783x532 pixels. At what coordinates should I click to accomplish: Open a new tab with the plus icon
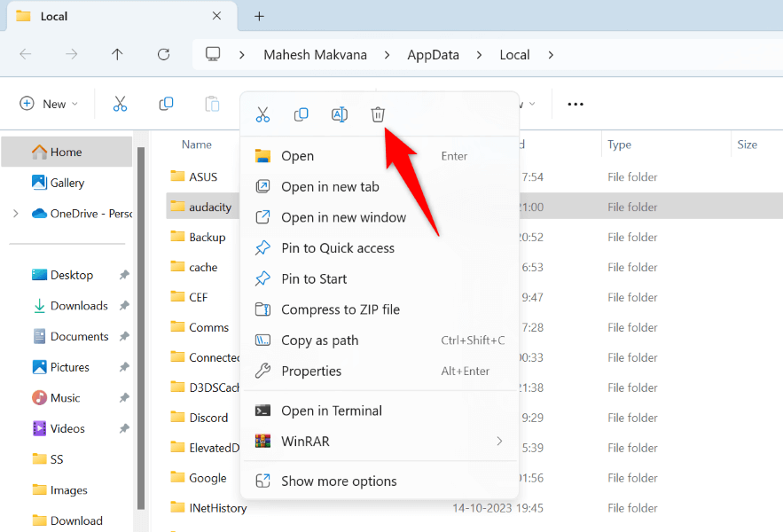click(257, 15)
